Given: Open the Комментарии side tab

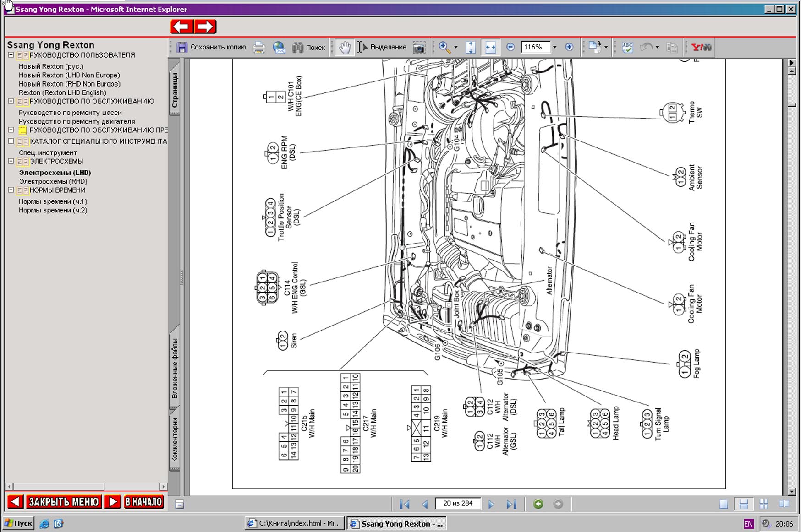Looking at the screenshot, I should point(175,440).
